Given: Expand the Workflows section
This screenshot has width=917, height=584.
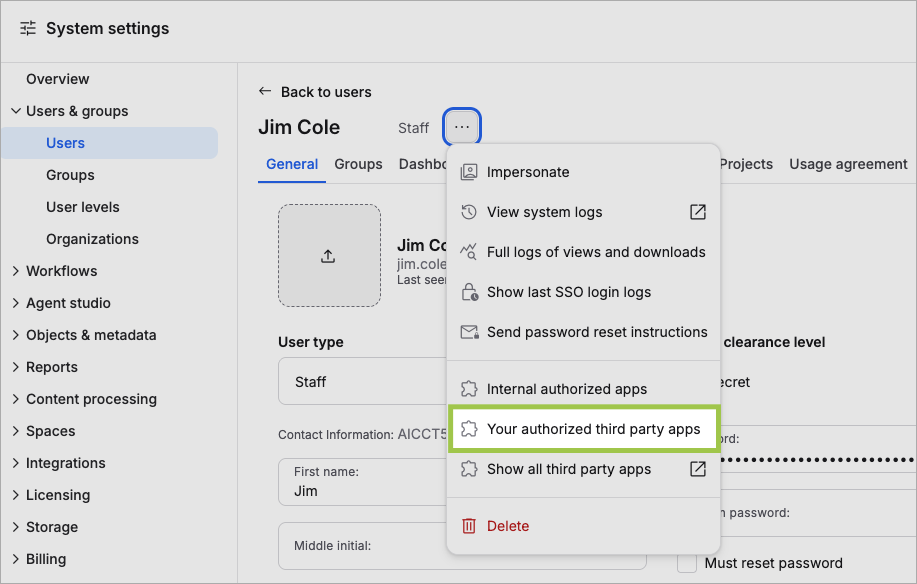Looking at the screenshot, I should click(16, 271).
